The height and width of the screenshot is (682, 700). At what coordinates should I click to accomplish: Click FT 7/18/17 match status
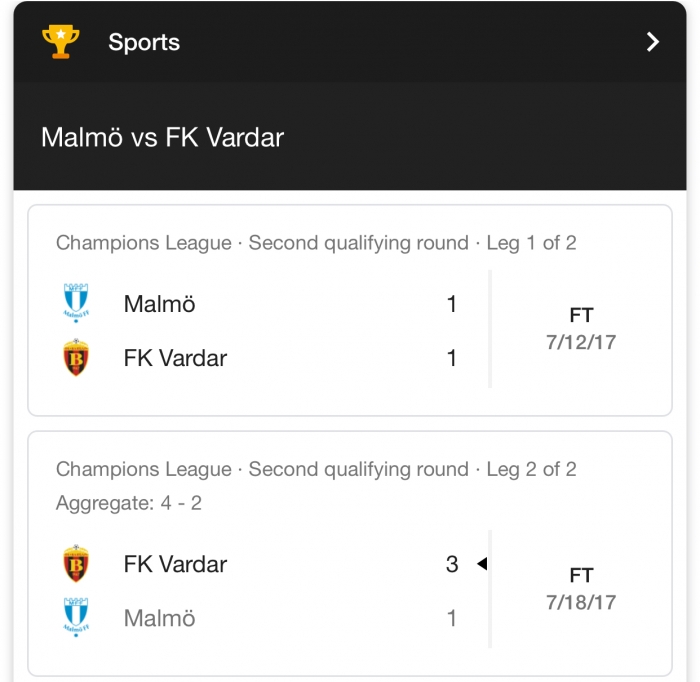coord(581,589)
